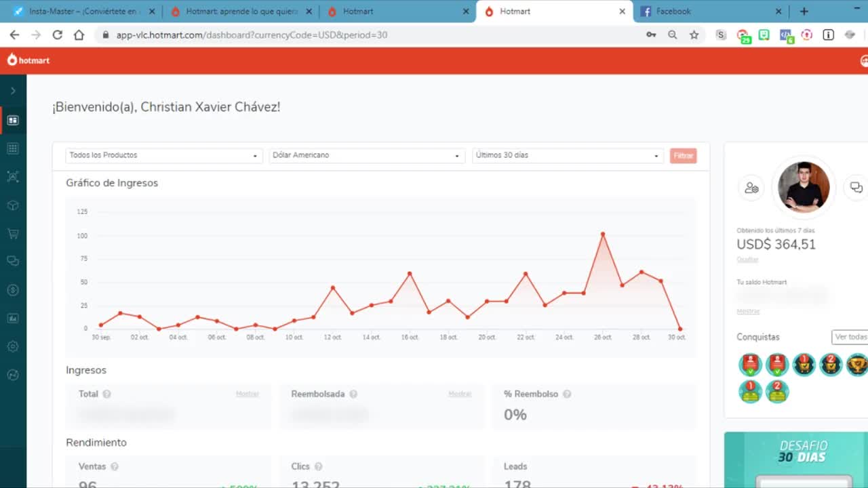The height and width of the screenshot is (488, 868).
Task: Click Mostrar link in Total card
Action: (248, 394)
